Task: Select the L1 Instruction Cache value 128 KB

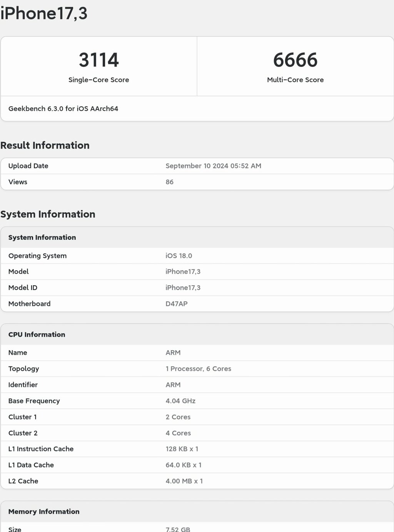Action: point(182,449)
